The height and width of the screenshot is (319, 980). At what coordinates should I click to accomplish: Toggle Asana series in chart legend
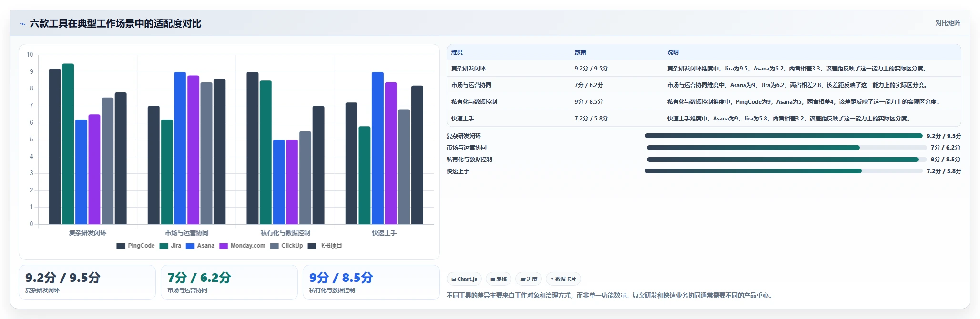pos(200,246)
